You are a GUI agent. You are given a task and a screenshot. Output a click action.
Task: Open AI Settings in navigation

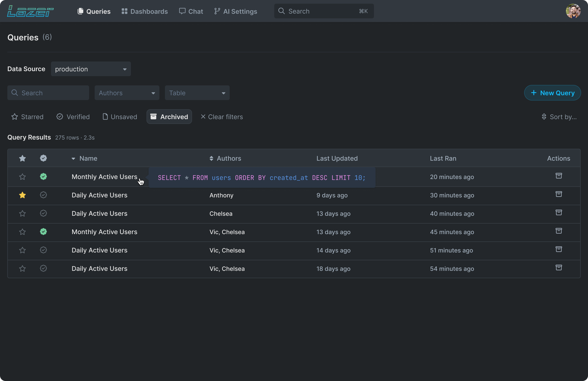(x=235, y=11)
